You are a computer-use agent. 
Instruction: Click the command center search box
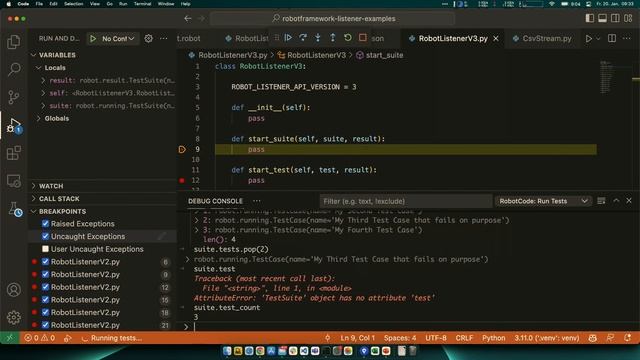point(333,18)
